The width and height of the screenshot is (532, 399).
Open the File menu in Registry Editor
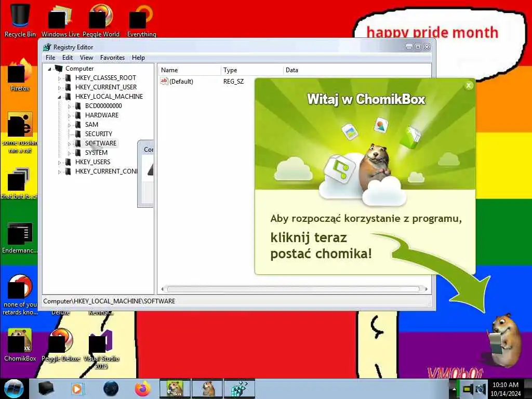click(50, 58)
